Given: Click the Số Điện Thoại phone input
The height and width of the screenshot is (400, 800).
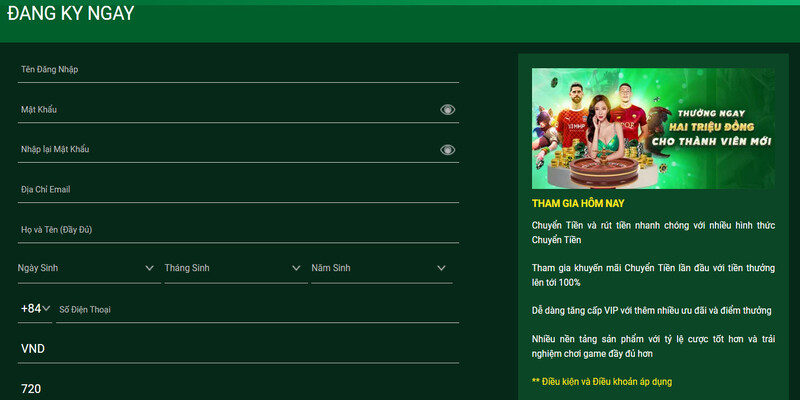Looking at the screenshot, I should coord(257,309).
